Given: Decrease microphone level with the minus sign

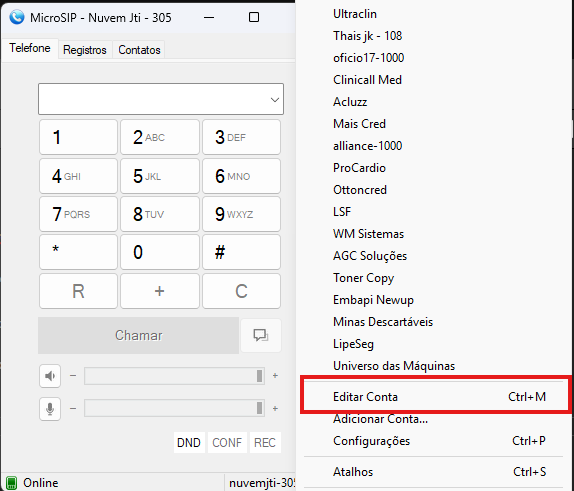Looking at the screenshot, I should (73, 408).
